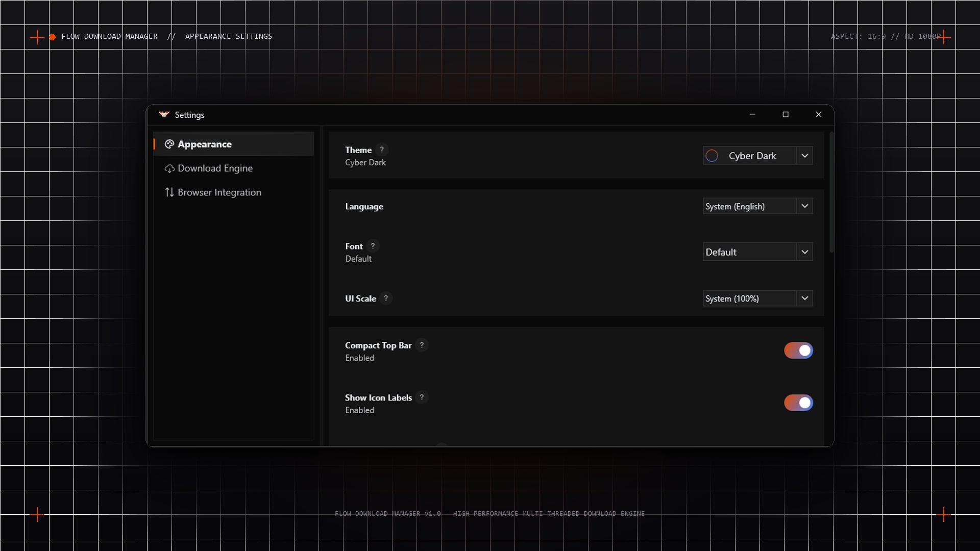Open the Show Icon Labels help icon
The width and height of the screenshot is (980, 551).
tap(422, 397)
